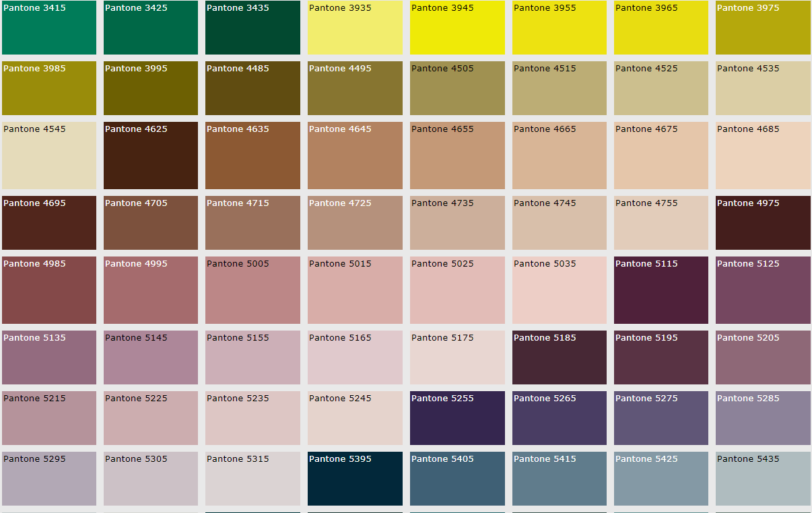
Task: Click the Pantone 3415 green swatch
Action: click(49, 28)
